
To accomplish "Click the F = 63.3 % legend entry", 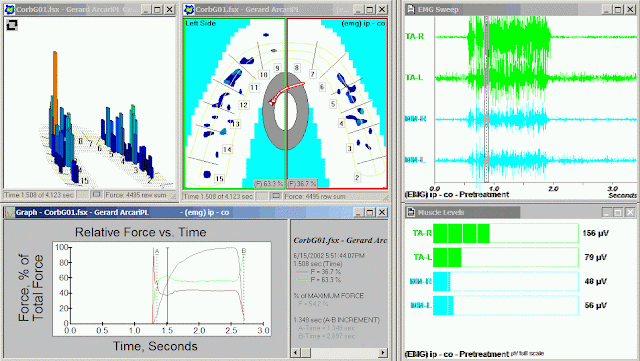I will pos(318,280).
